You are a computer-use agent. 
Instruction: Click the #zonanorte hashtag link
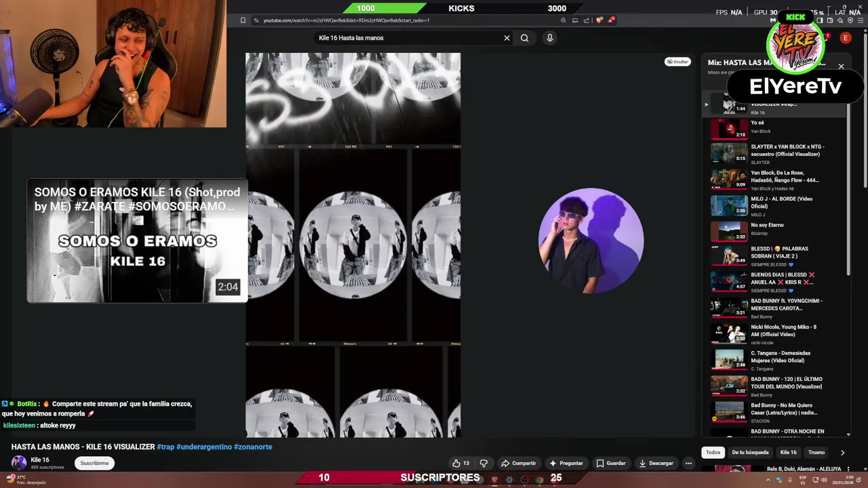(x=253, y=447)
